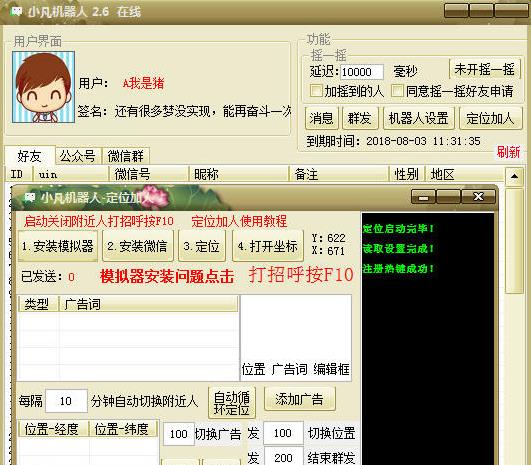The image size is (531, 465).
Task: Click the red 刷新 link
Action: tap(508, 152)
